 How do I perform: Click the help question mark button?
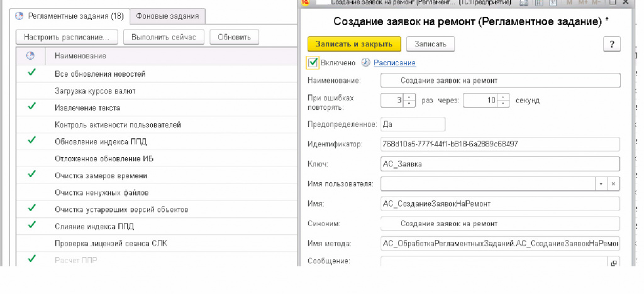pyautogui.click(x=611, y=43)
